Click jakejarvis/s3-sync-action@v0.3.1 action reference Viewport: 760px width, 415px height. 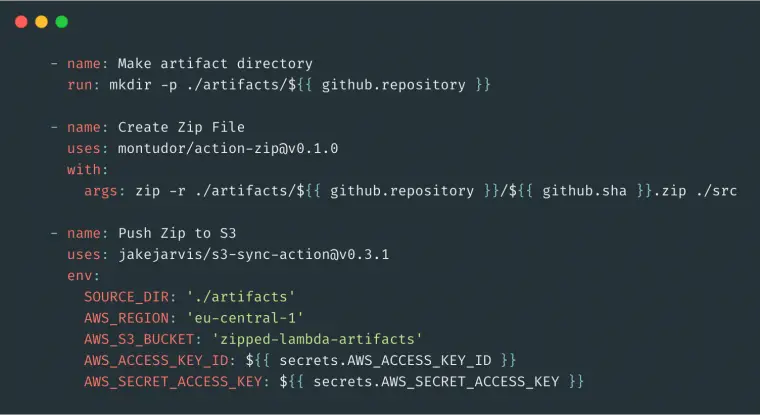point(253,255)
